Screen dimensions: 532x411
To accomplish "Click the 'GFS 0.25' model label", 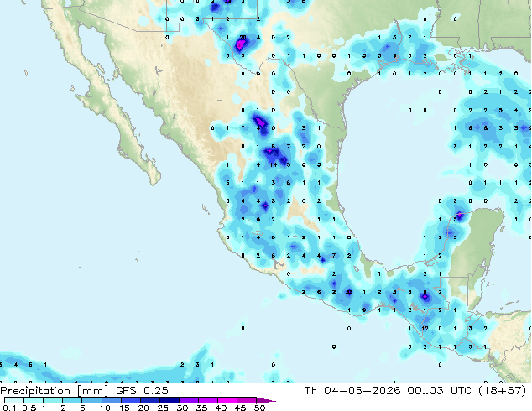I will (x=142, y=391).
